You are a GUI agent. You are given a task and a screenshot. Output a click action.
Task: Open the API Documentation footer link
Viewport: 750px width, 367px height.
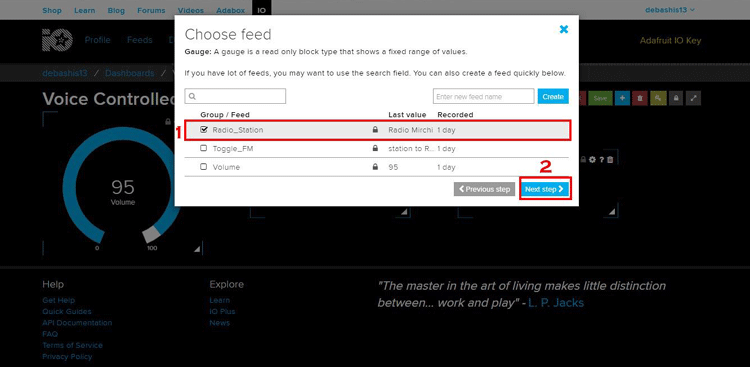point(77,323)
